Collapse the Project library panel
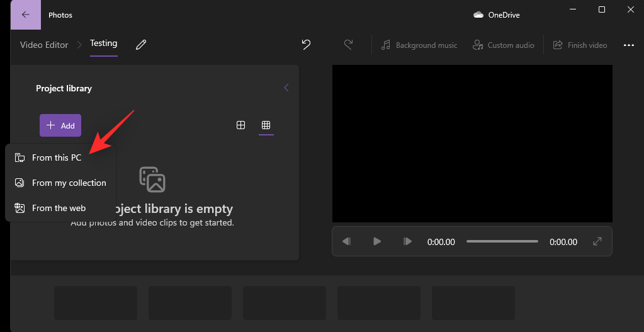 coord(286,88)
